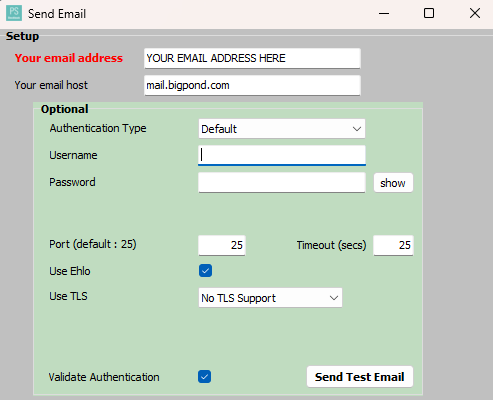This screenshot has width=493, height=400.
Task: Click inside the Password field
Action: (x=282, y=182)
